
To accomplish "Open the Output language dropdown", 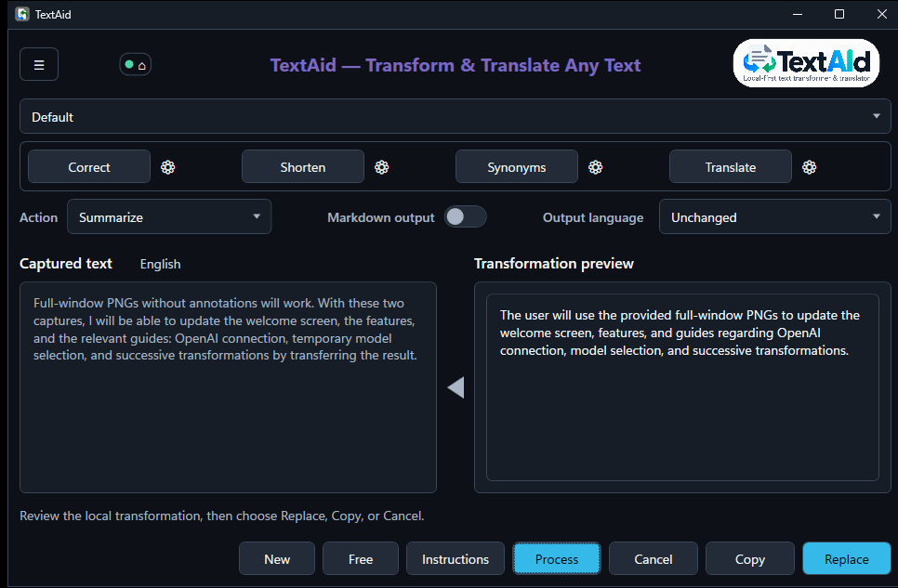I will click(x=775, y=217).
